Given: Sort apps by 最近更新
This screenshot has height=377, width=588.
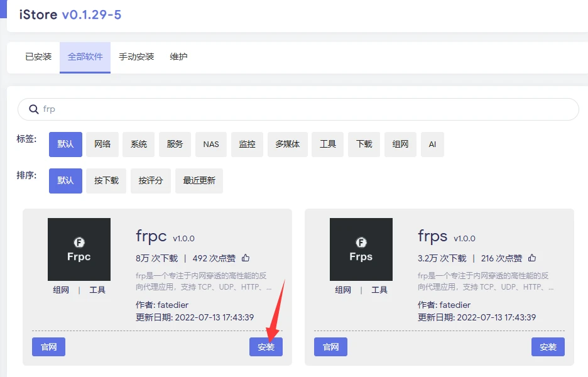Looking at the screenshot, I should click(x=199, y=181).
